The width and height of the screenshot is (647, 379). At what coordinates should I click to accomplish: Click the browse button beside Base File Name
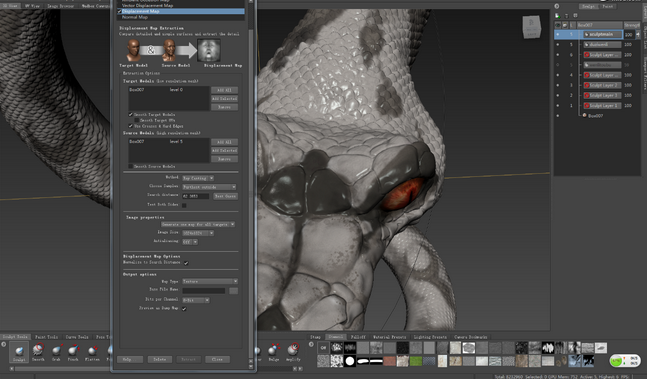[233, 291]
